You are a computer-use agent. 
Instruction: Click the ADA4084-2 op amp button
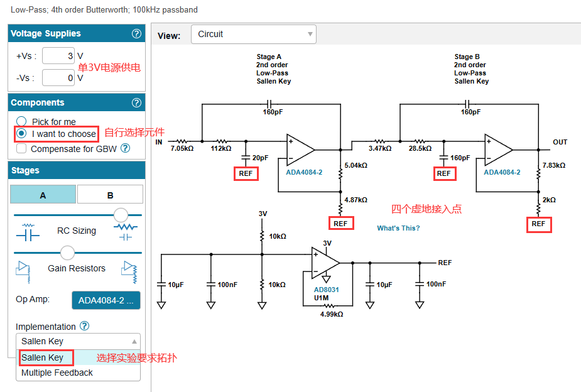click(x=106, y=300)
